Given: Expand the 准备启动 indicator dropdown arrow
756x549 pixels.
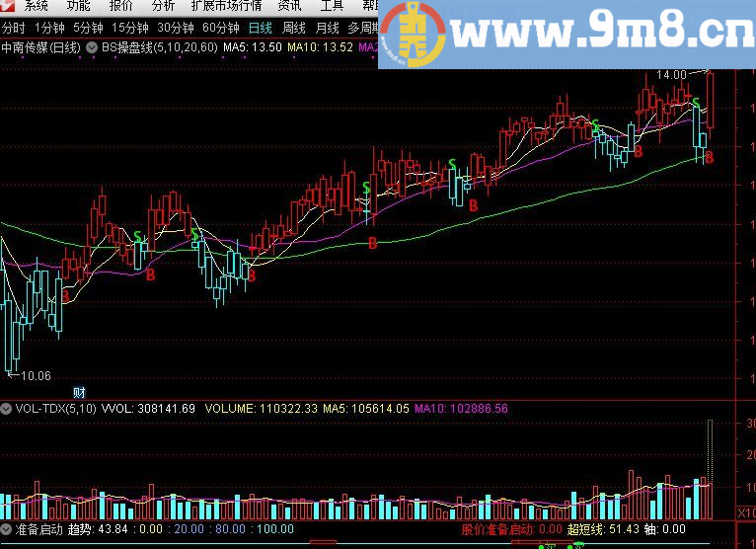Looking at the screenshot, I should point(6,529).
